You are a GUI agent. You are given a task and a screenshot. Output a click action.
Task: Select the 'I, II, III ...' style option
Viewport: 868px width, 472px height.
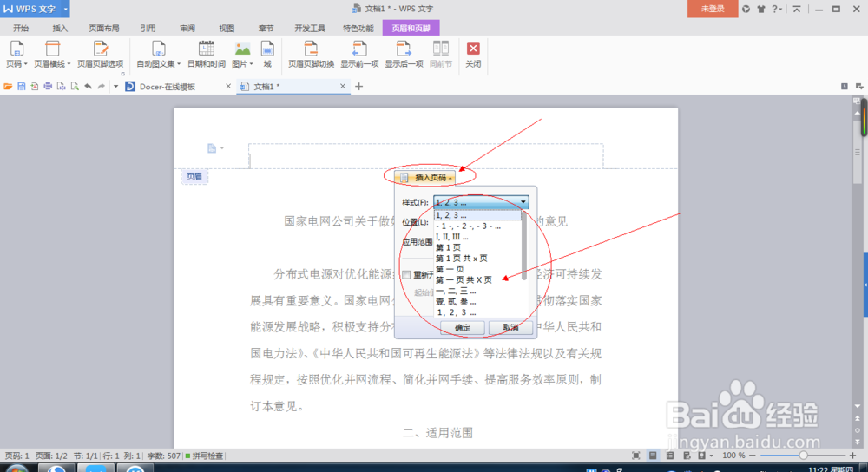pos(451,237)
